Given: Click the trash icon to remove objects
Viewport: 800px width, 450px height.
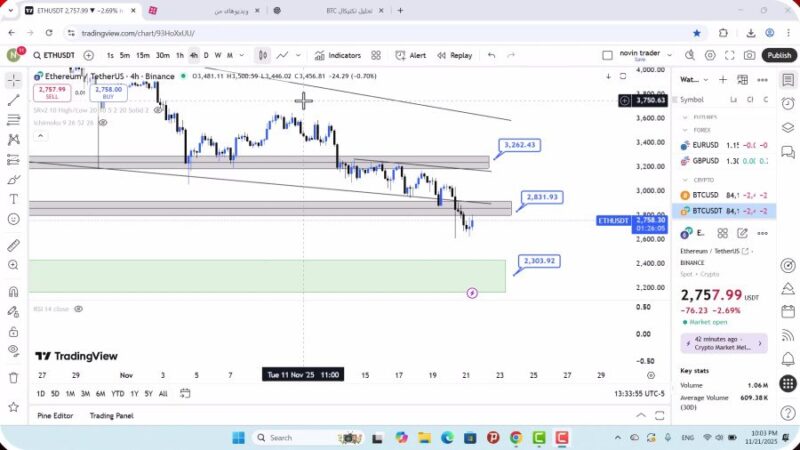Looking at the screenshot, I should [13, 377].
